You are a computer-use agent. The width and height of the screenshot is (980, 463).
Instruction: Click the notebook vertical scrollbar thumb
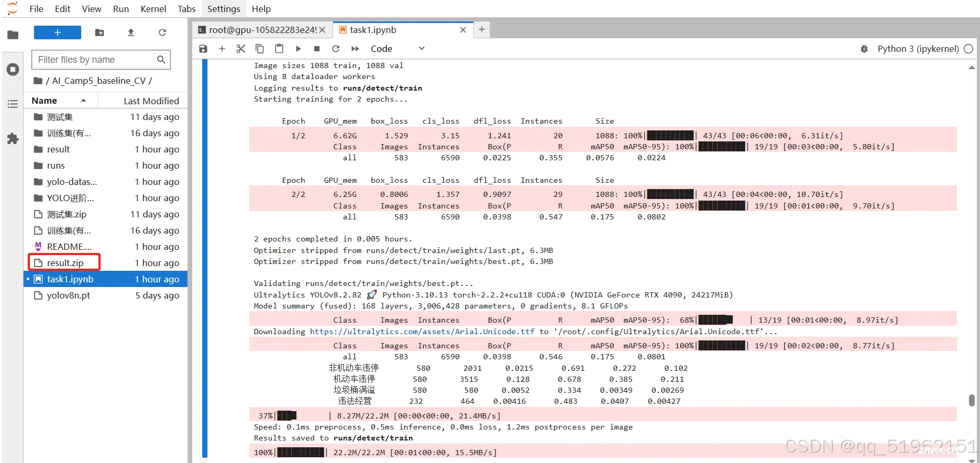972,400
